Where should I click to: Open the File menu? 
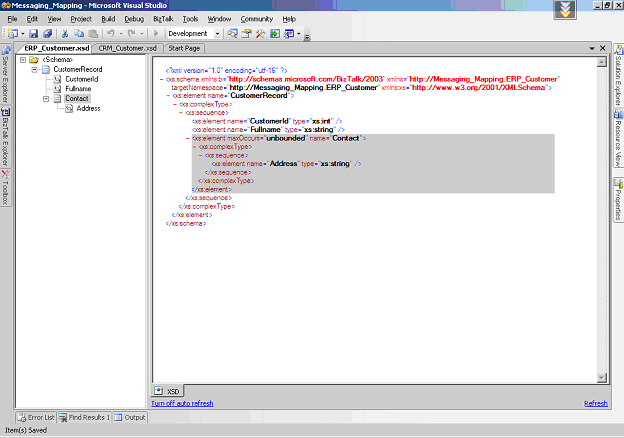click(x=12, y=19)
